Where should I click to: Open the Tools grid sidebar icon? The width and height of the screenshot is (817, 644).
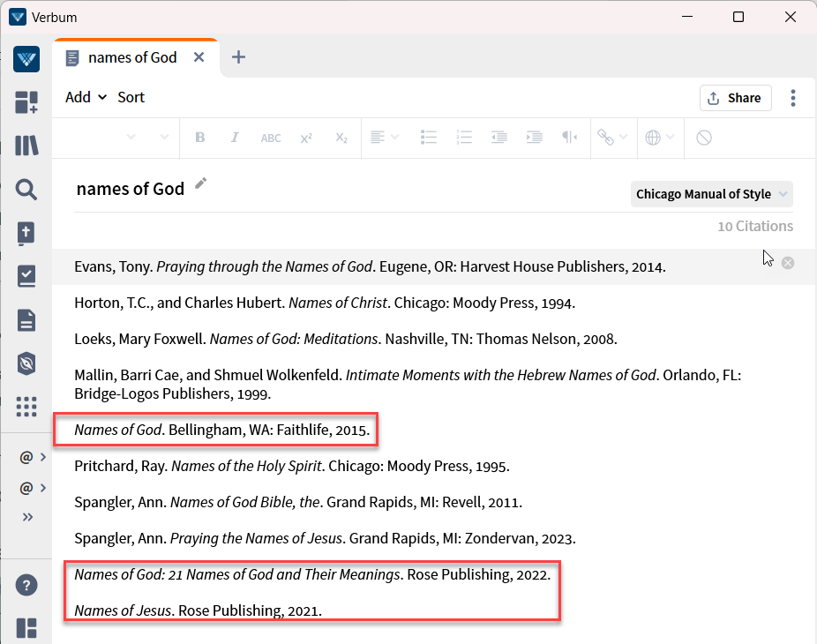pyautogui.click(x=26, y=407)
